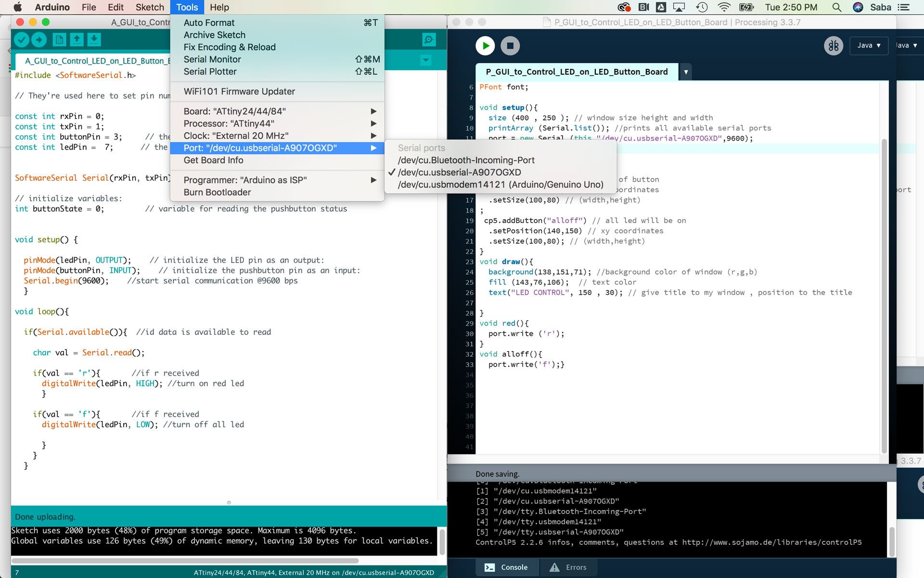Open the Help menu in the menu bar
Screen dimensions: 924x578
tap(219, 7)
